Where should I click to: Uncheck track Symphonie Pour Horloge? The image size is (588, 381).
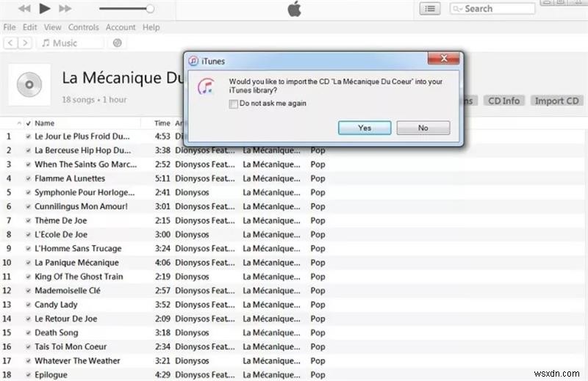[28, 193]
